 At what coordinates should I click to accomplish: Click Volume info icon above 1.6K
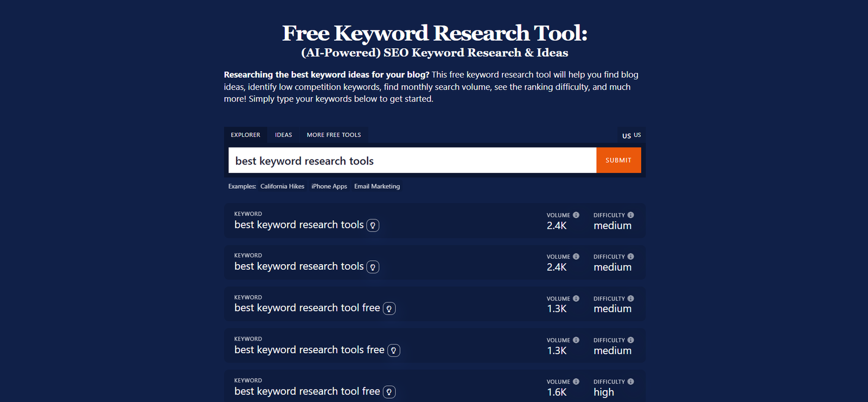[576, 381]
